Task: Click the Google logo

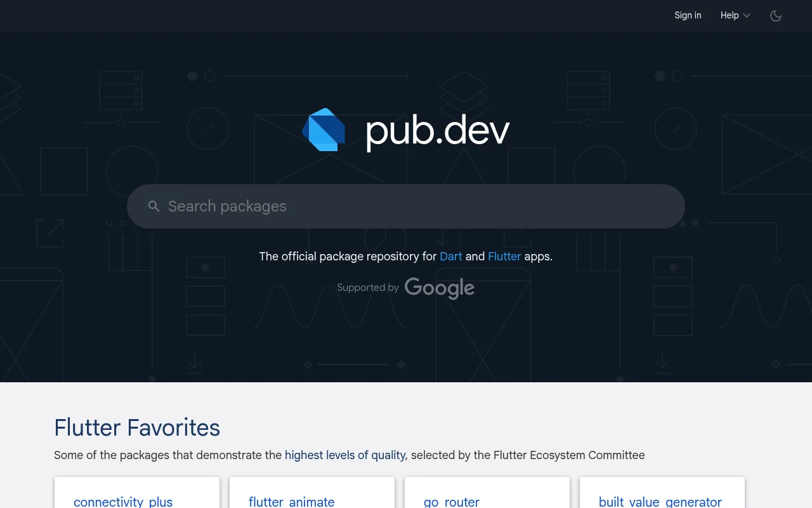Action: click(x=440, y=288)
